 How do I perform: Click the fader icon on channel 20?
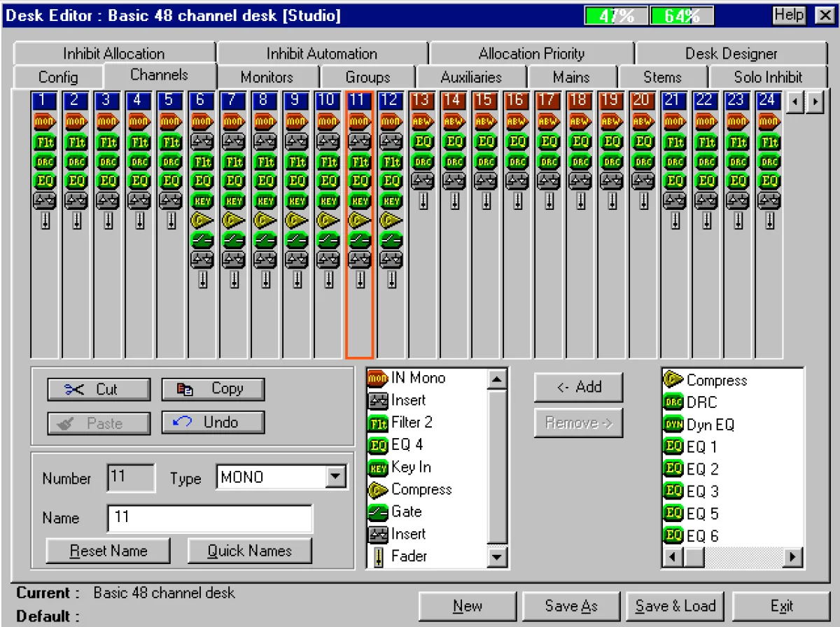click(x=643, y=201)
